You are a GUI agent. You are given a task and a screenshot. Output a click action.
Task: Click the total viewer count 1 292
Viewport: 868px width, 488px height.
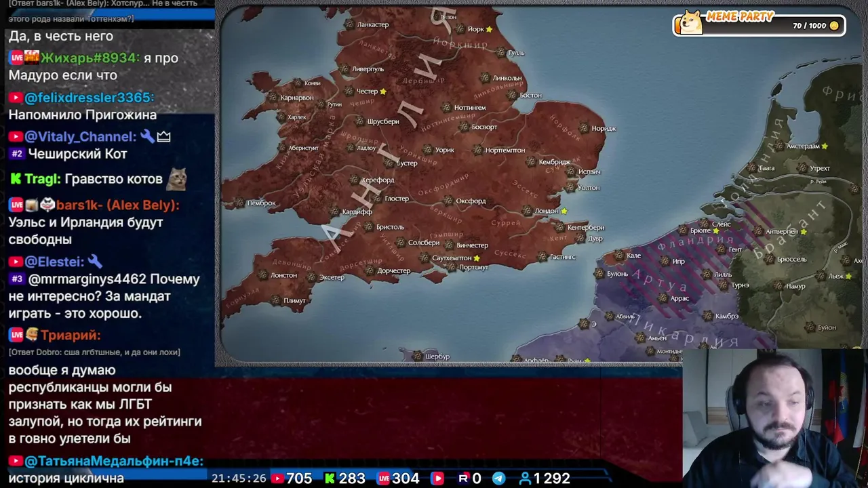[x=551, y=479]
